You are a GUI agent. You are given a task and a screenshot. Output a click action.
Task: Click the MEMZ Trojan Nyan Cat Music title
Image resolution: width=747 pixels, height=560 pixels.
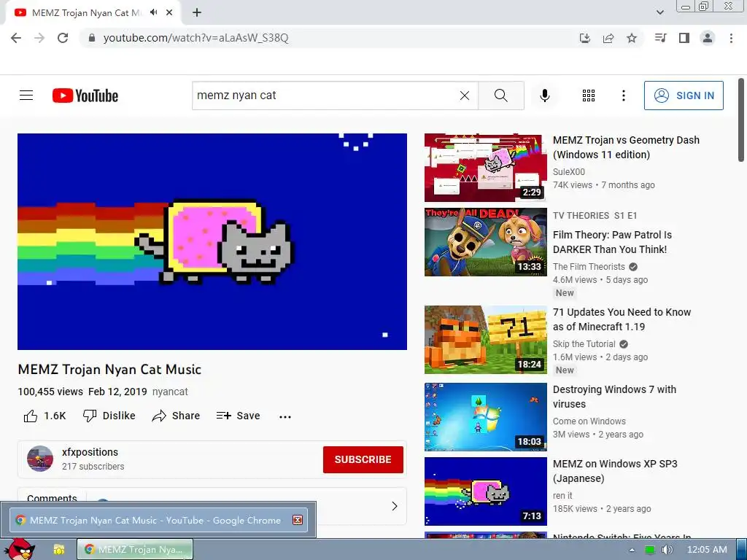109,370
